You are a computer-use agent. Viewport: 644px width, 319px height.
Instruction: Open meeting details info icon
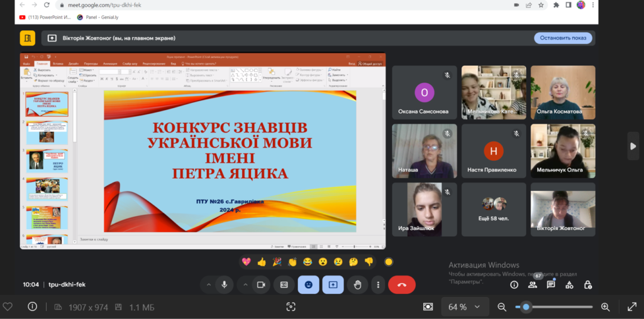click(x=514, y=284)
